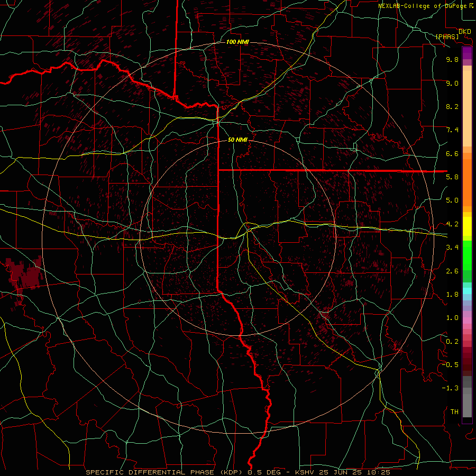The height and width of the screenshot is (476, 476).
Task: Click the TH threshold label on the scale
Action: tap(454, 412)
